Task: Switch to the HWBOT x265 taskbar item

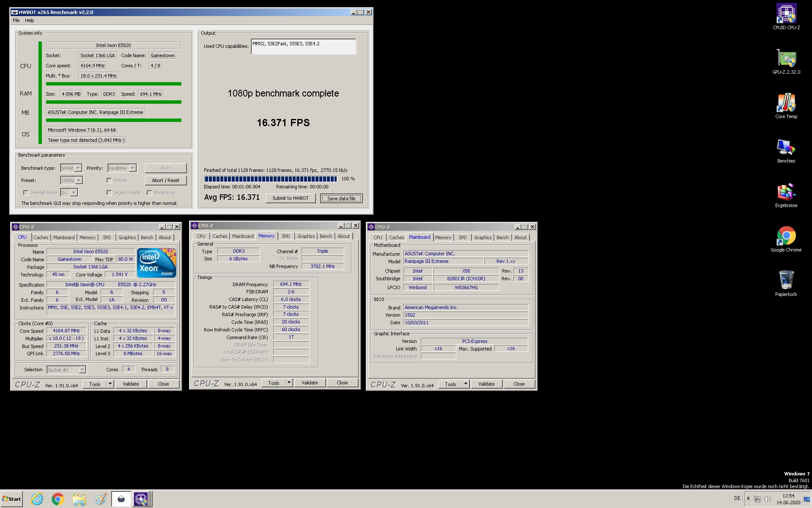Action: coord(121,500)
